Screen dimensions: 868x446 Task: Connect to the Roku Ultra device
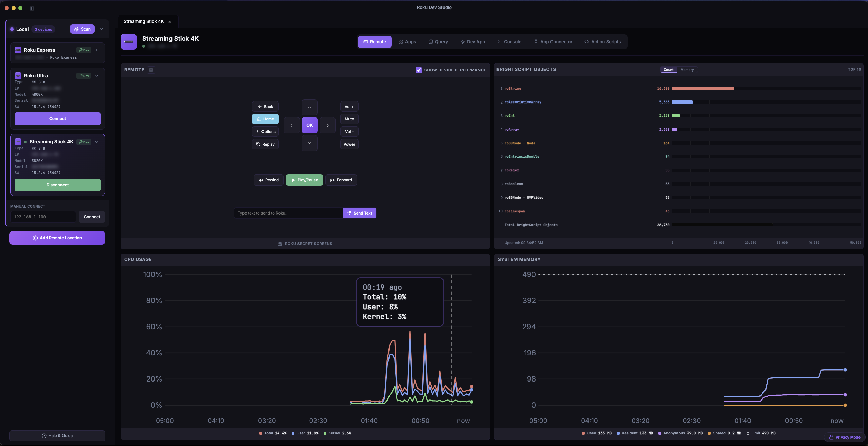coord(57,119)
